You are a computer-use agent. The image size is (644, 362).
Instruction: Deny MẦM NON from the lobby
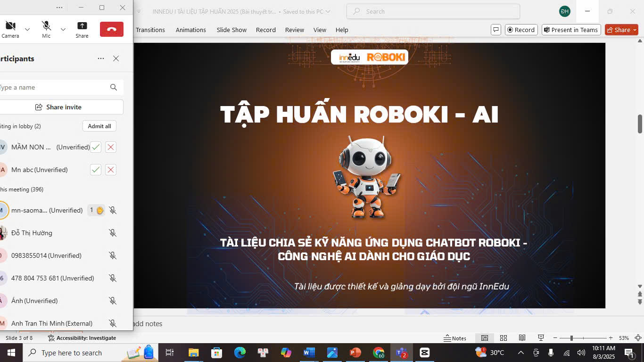111,147
